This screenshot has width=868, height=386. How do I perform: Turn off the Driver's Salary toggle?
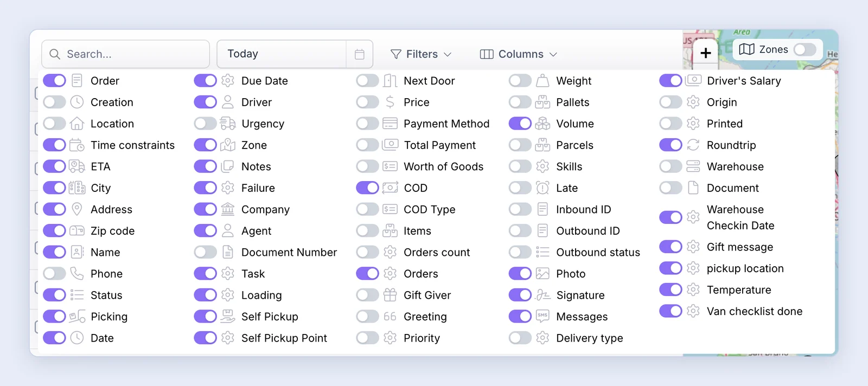(x=671, y=81)
